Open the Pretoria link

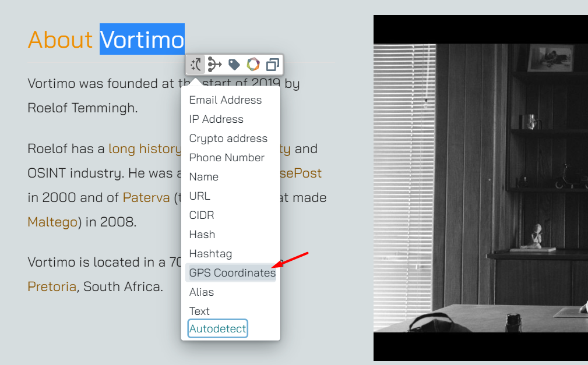52,286
